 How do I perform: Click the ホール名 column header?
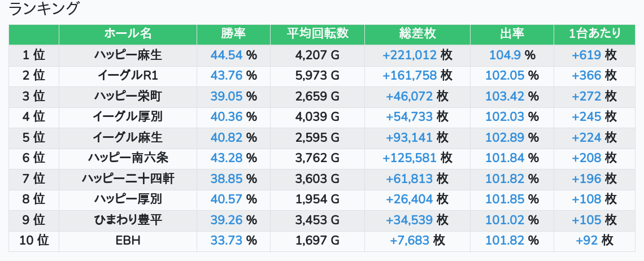pos(128,34)
